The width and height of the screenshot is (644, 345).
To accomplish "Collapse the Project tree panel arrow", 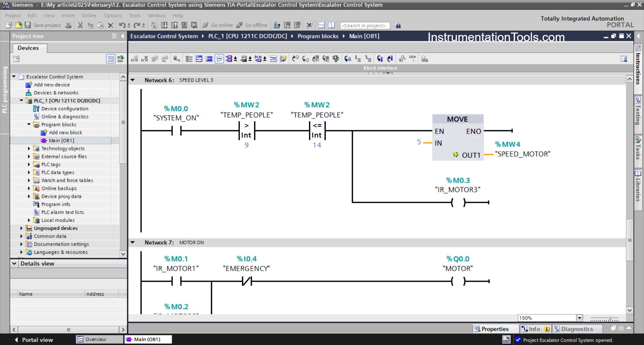I will coord(122,36).
